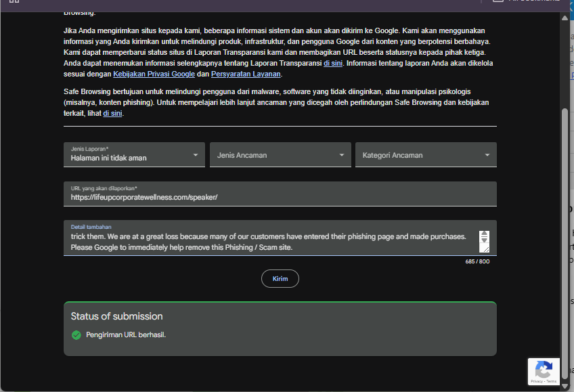Click the textarea resize handle corner

[x=486, y=249]
